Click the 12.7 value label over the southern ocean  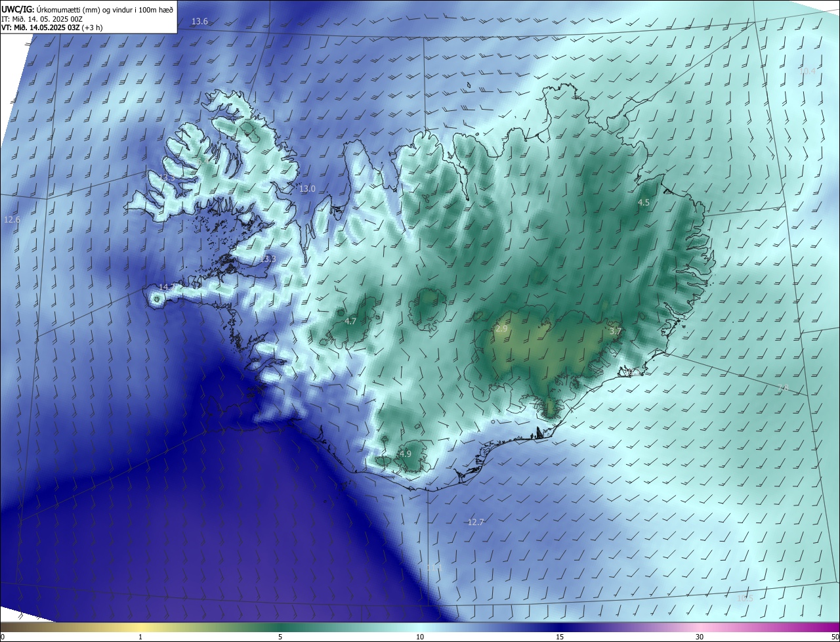[476, 523]
